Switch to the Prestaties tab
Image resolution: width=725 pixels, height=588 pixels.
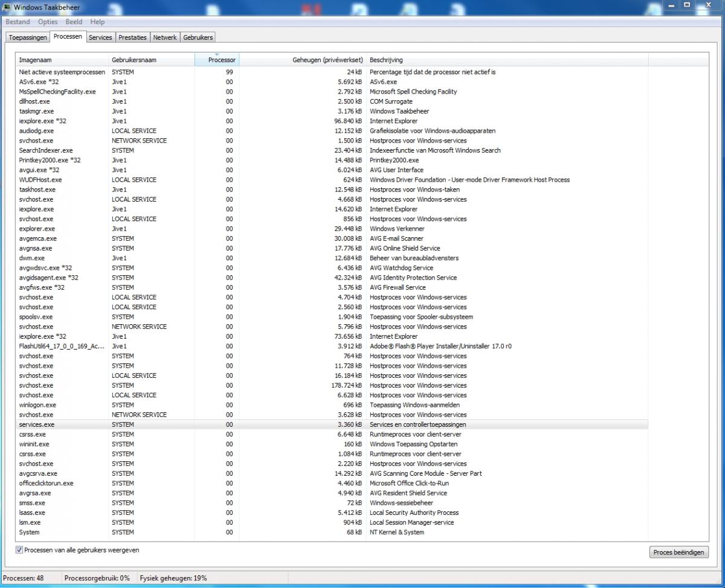point(132,37)
